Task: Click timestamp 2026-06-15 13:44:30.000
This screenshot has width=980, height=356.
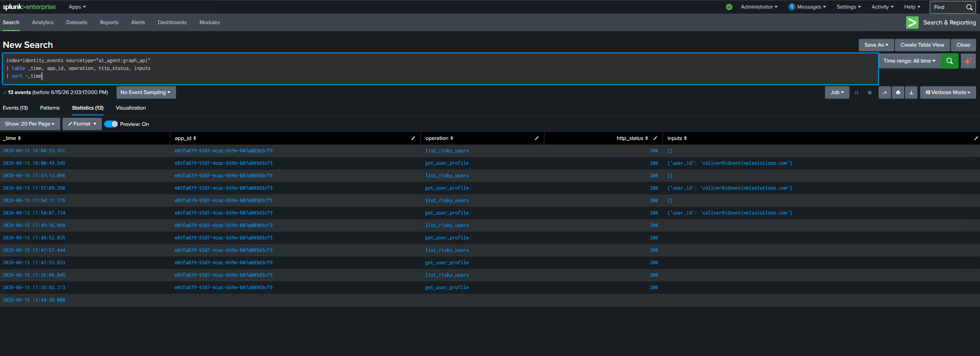Action: point(34,300)
